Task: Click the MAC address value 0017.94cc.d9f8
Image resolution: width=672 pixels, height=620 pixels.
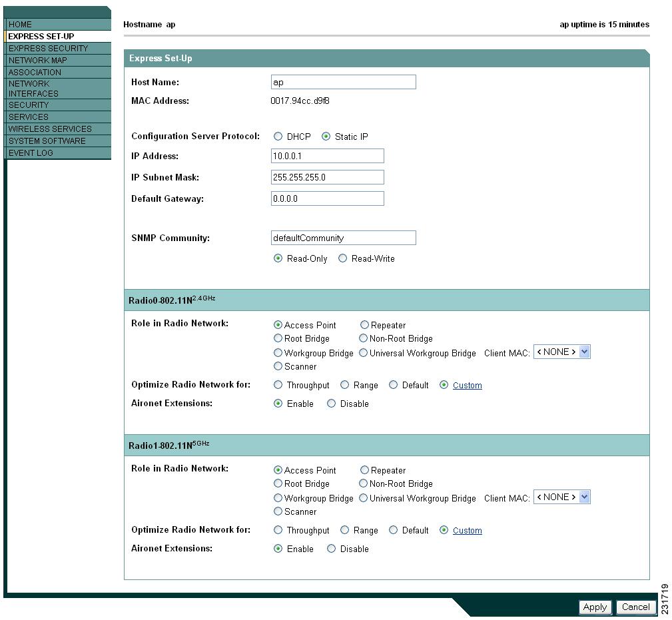Action: (x=300, y=101)
